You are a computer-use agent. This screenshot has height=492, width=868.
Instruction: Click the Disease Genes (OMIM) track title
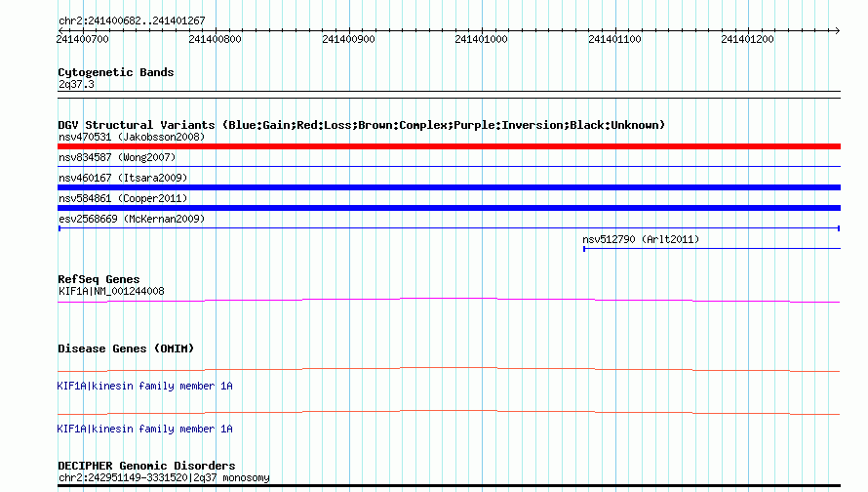[x=126, y=348]
